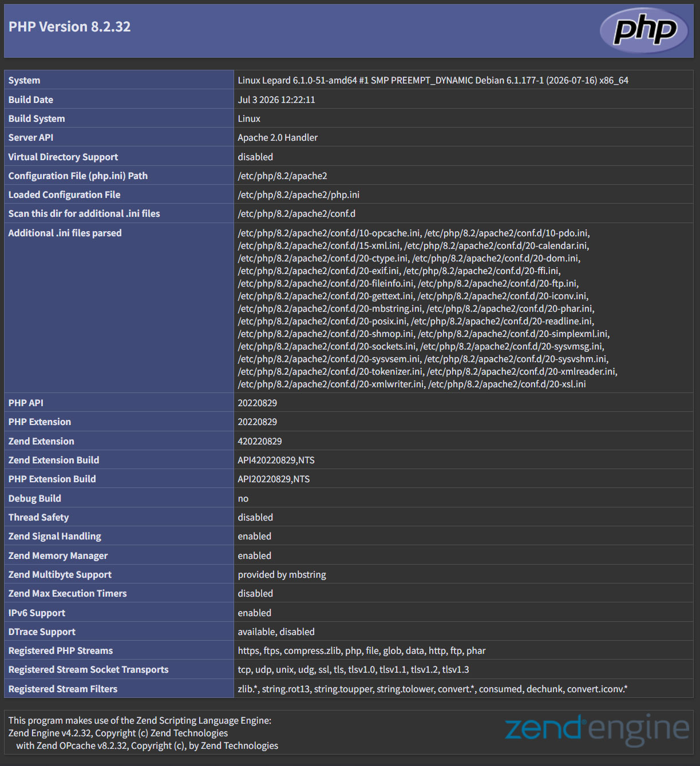Select the available, disabled value

tap(276, 632)
